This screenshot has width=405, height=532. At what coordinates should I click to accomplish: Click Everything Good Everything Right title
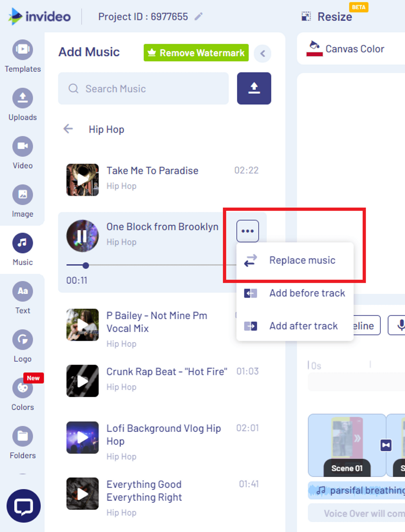click(x=144, y=491)
